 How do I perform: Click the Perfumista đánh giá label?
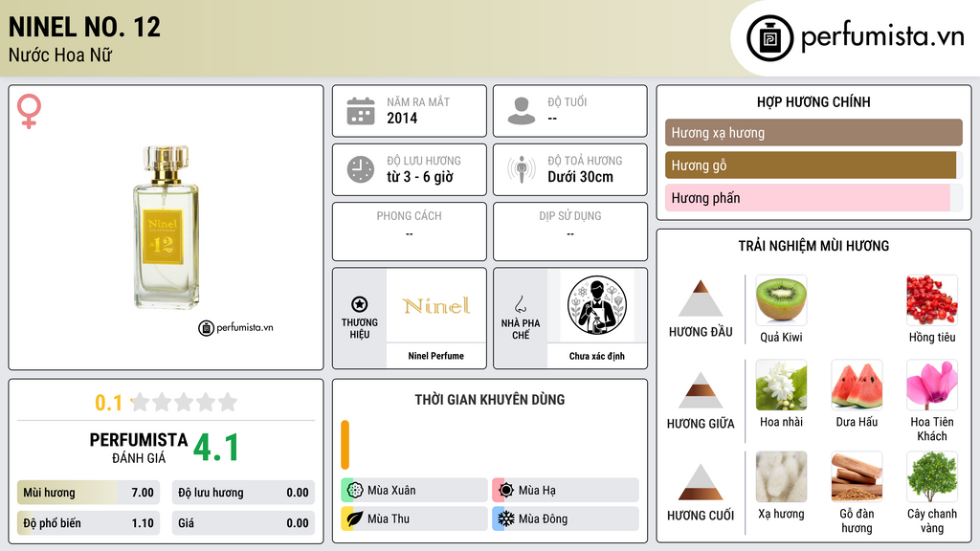point(139,448)
